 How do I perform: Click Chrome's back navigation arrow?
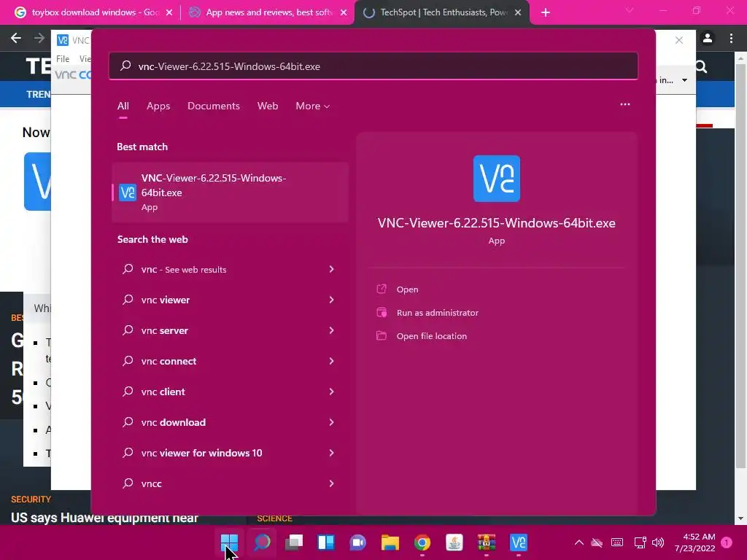16,38
